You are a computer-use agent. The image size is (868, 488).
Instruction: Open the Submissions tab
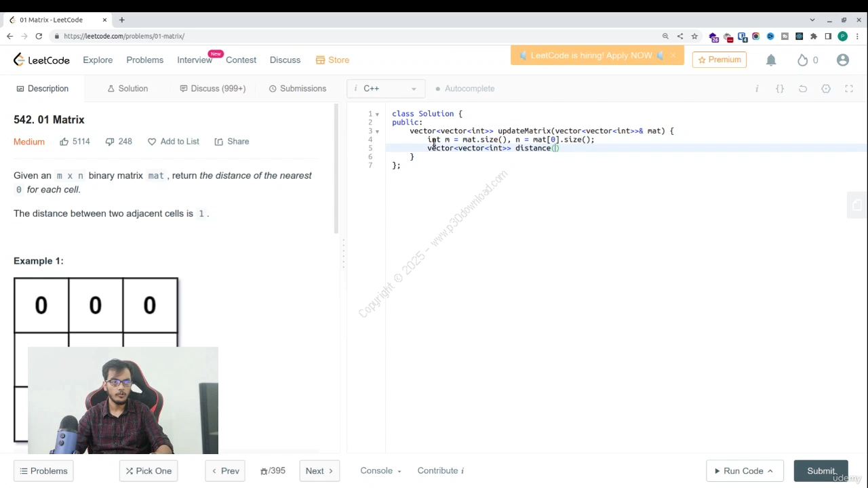pos(298,89)
